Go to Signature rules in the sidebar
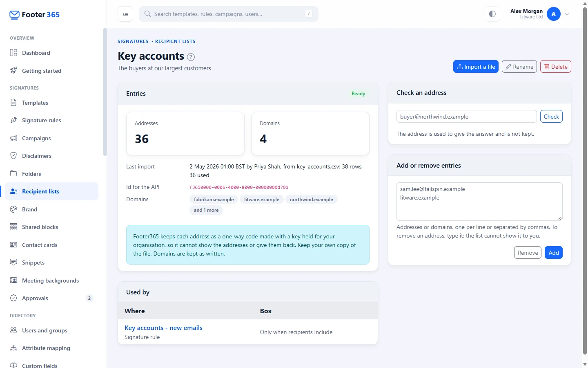 tap(52, 120)
